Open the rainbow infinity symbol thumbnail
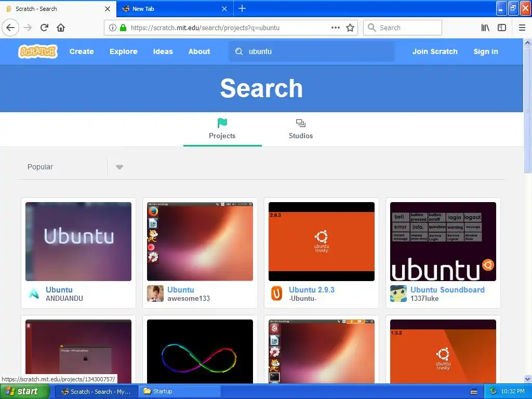532x399 pixels. [200, 352]
